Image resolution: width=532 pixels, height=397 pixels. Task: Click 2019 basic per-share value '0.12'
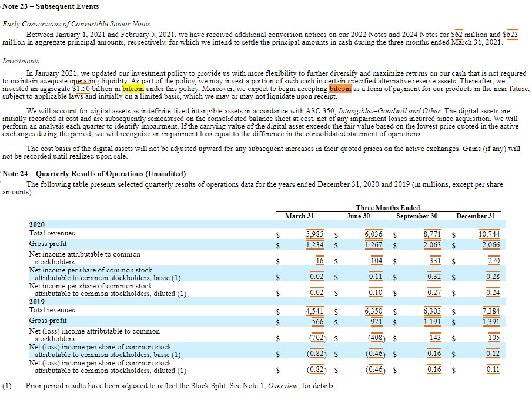point(493,354)
